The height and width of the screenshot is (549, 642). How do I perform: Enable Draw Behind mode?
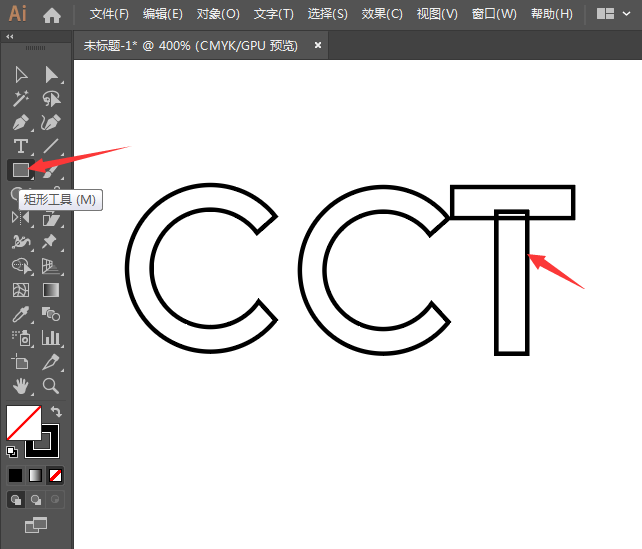click(36, 499)
